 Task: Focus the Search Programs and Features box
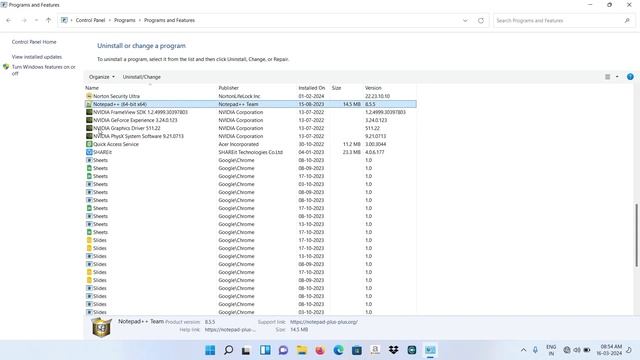[x=564, y=20]
